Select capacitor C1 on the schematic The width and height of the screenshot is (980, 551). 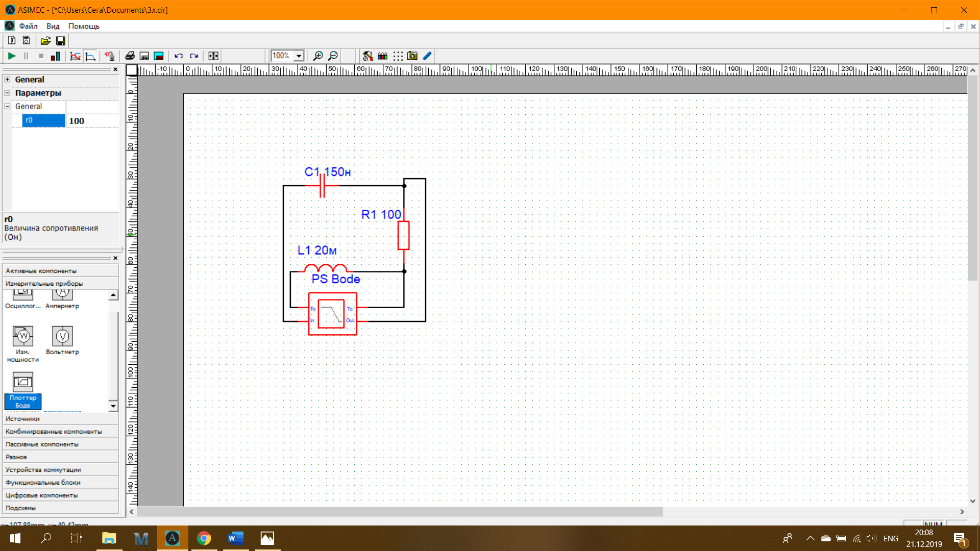[322, 186]
